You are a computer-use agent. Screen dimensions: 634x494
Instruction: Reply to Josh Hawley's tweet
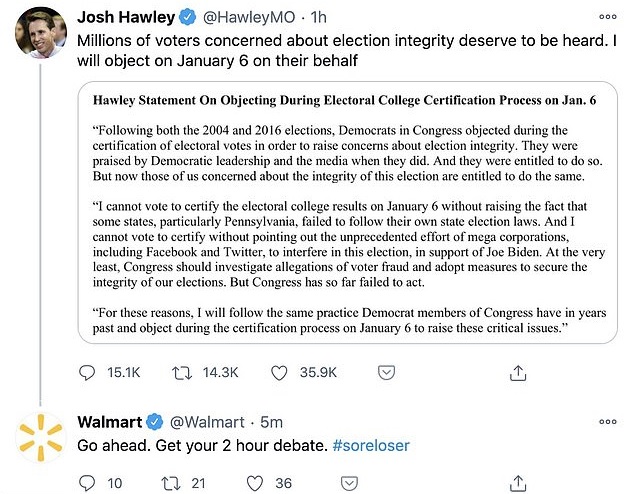point(88,373)
